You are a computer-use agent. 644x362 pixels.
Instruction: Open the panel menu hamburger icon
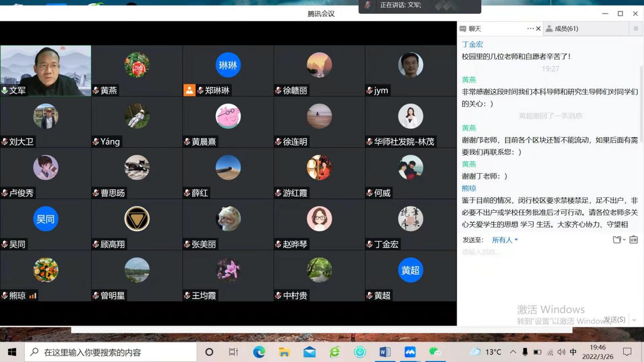[635, 29]
